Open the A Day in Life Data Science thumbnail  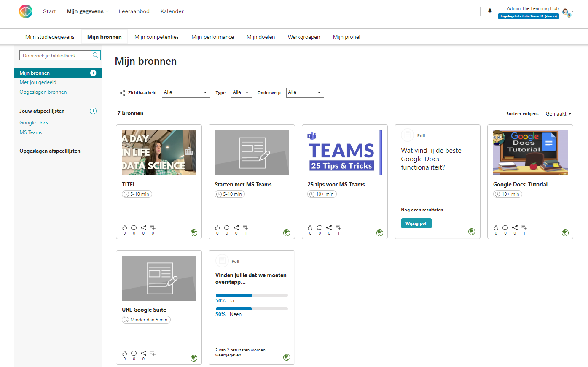(159, 153)
